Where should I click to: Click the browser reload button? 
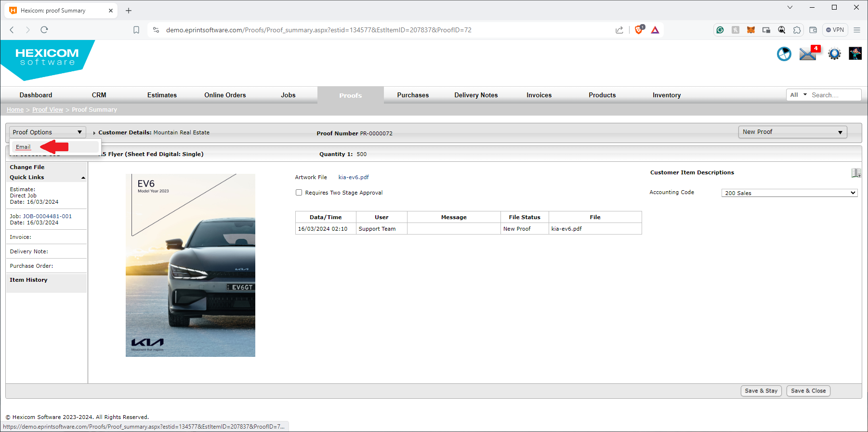point(44,30)
